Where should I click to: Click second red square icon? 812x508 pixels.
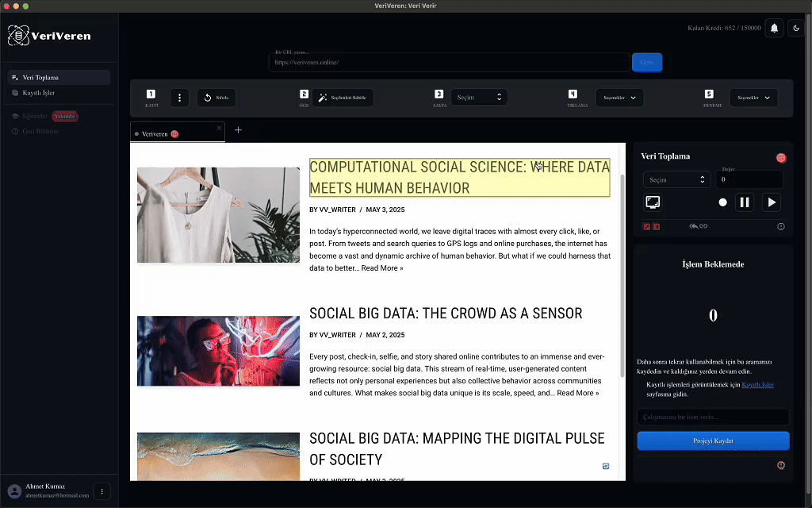[x=656, y=226]
